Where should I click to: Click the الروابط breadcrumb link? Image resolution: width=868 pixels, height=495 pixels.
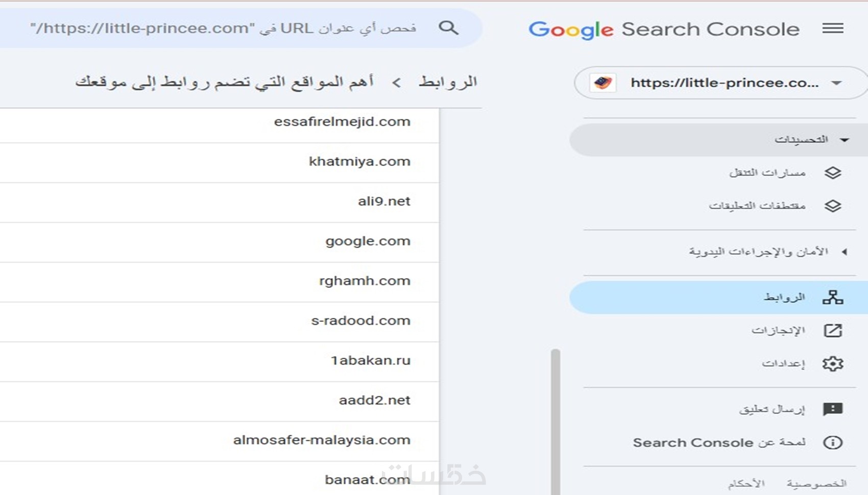(448, 82)
